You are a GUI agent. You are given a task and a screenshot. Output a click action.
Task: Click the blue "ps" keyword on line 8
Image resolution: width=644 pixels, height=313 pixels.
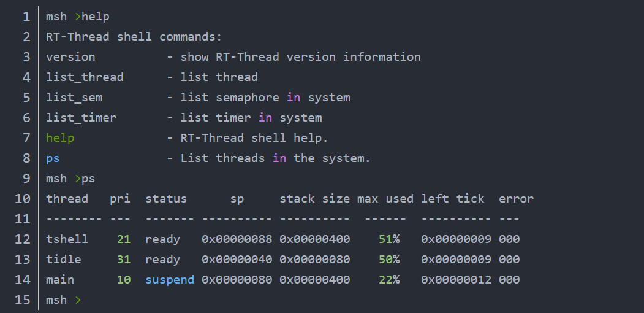tap(53, 158)
